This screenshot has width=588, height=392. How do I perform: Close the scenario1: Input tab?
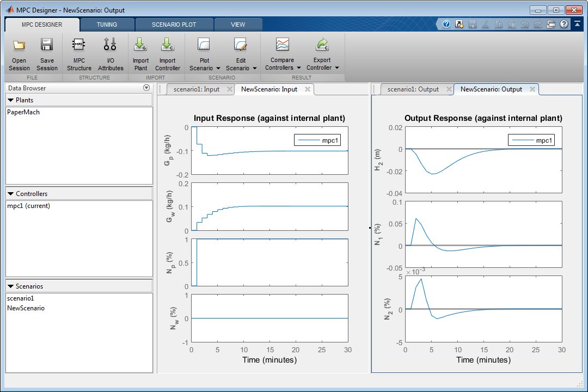pos(230,89)
